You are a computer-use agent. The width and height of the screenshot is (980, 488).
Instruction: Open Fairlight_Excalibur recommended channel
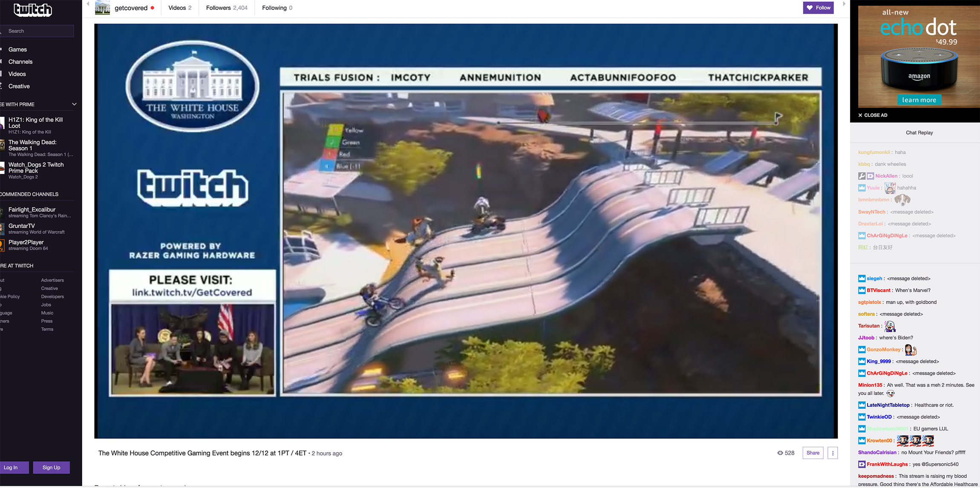pyautogui.click(x=36, y=212)
